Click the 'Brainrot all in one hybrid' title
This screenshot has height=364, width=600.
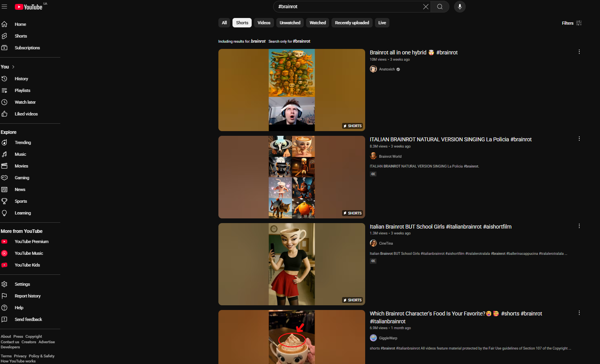(x=414, y=52)
